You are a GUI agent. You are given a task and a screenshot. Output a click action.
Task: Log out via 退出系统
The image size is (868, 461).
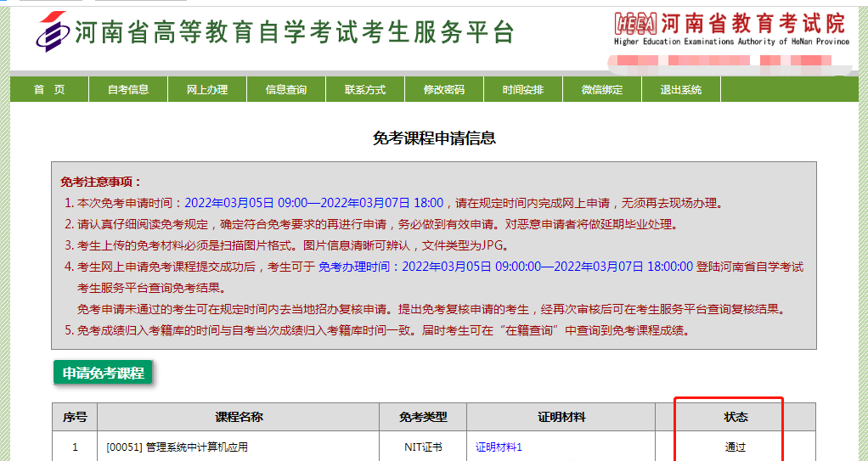tap(681, 90)
